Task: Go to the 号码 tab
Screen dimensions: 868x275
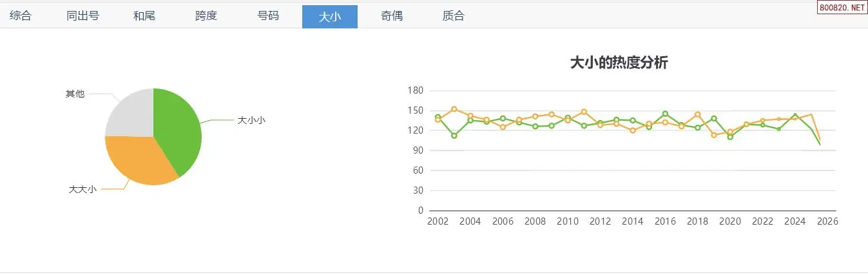Action: (x=268, y=16)
